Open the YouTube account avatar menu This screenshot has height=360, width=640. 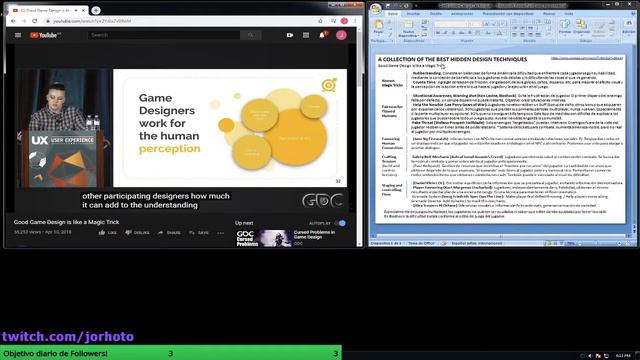(x=341, y=35)
